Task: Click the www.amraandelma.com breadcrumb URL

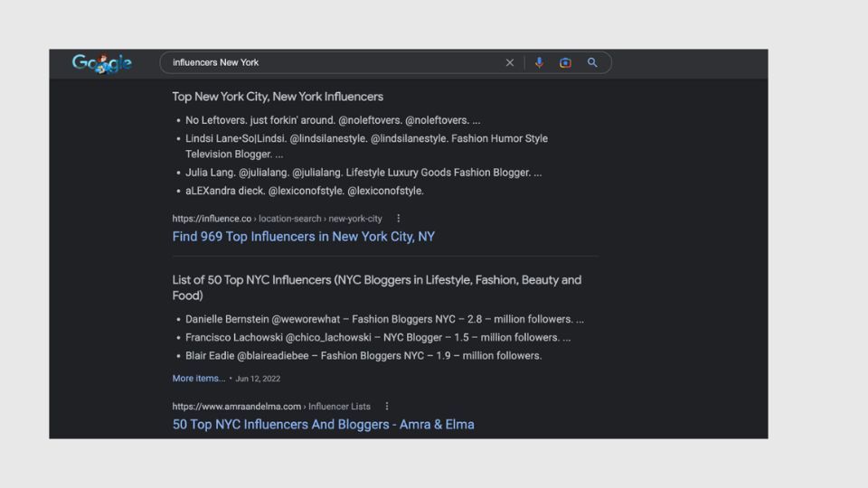Action: (271, 406)
